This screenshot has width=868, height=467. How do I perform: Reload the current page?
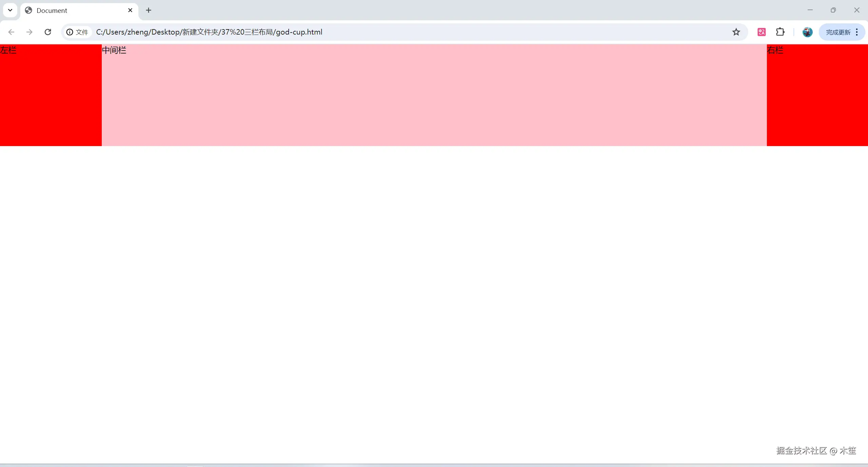(x=48, y=32)
